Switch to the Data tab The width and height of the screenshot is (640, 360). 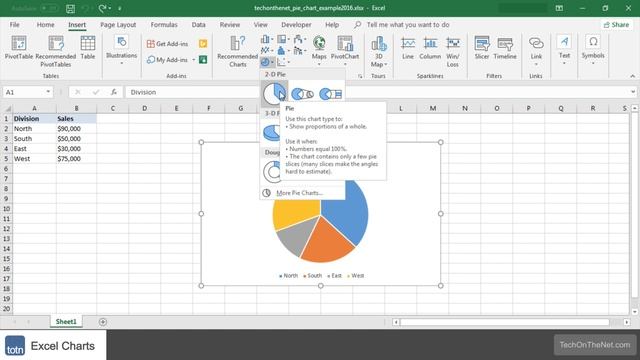coord(198,25)
